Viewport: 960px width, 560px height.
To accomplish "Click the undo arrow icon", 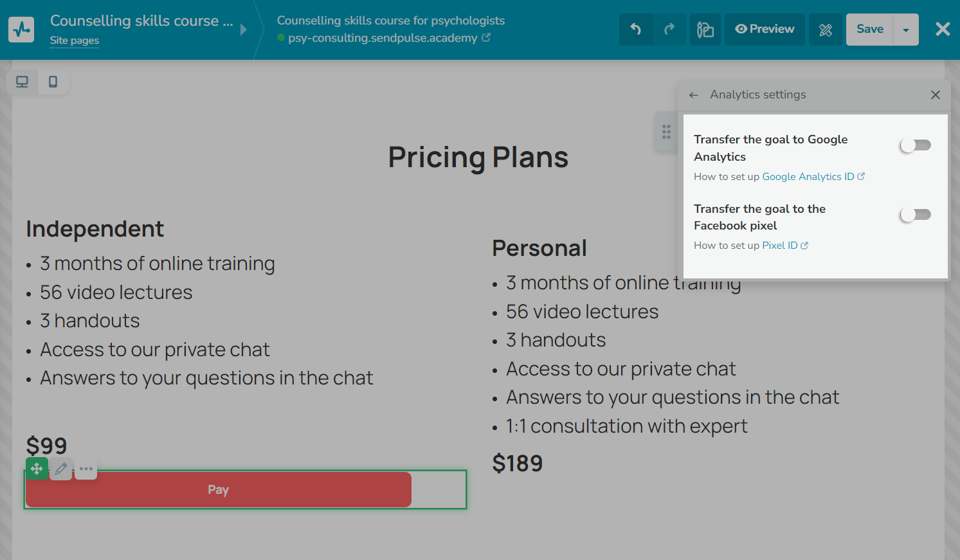I will 635,30.
